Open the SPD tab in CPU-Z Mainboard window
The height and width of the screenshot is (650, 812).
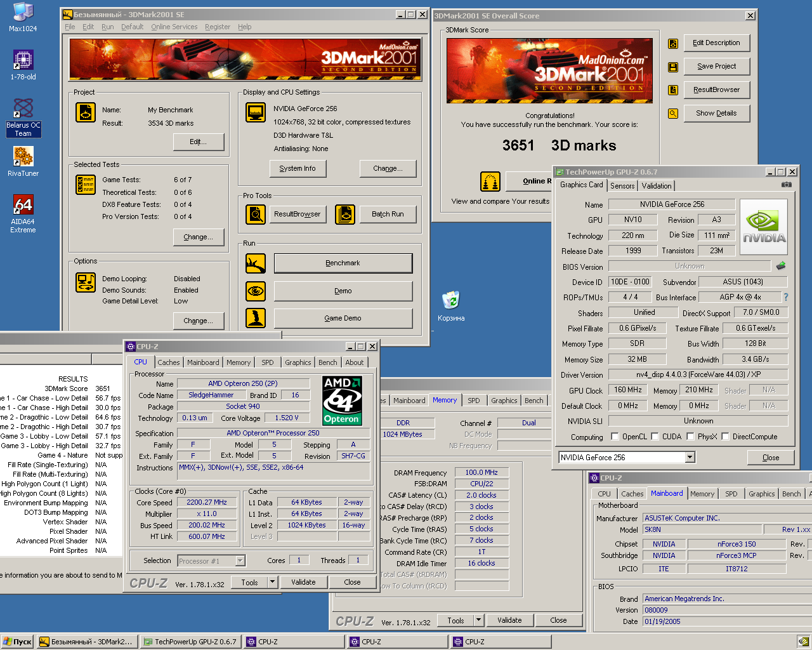point(731,494)
